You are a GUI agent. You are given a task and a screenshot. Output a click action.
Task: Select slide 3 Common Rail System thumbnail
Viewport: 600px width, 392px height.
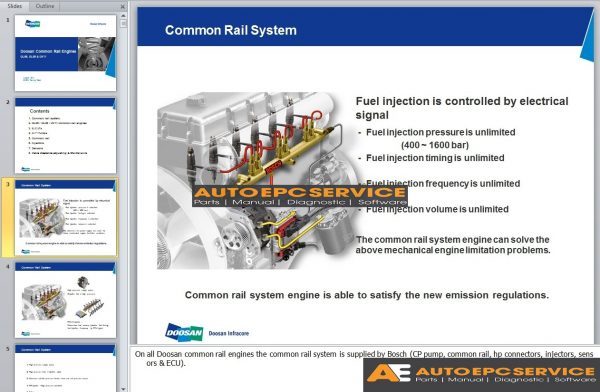tap(65, 217)
